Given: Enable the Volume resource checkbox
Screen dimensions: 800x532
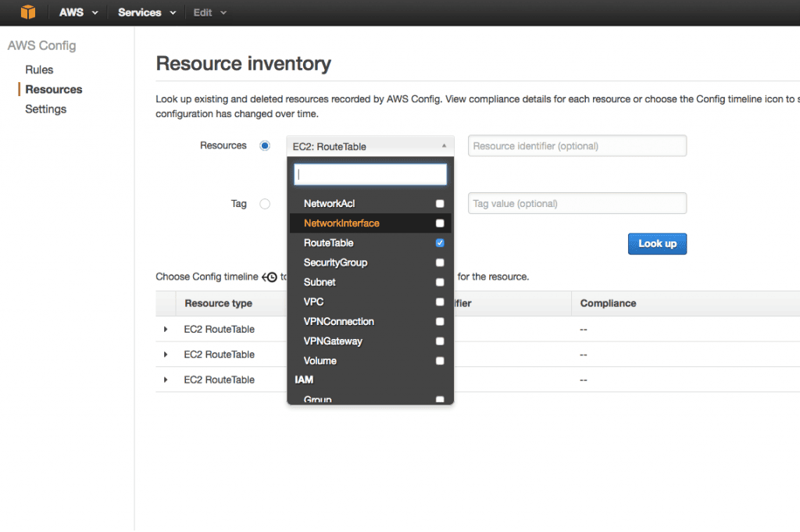Looking at the screenshot, I should (x=440, y=360).
